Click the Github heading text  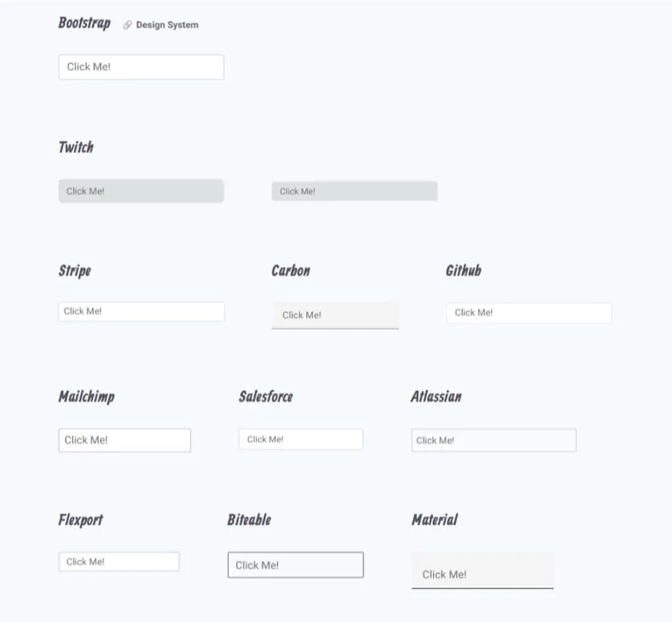point(463,270)
